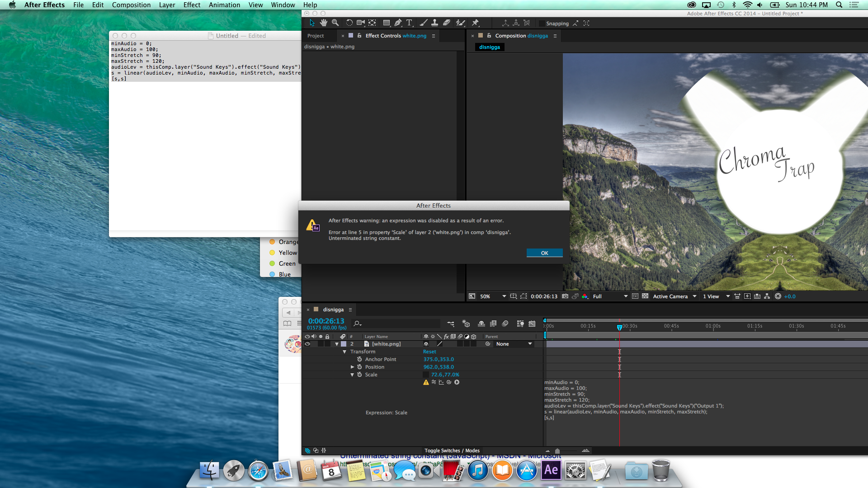Reset the Transform properties of white.png
868x488 pixels.
click(429, 352)
